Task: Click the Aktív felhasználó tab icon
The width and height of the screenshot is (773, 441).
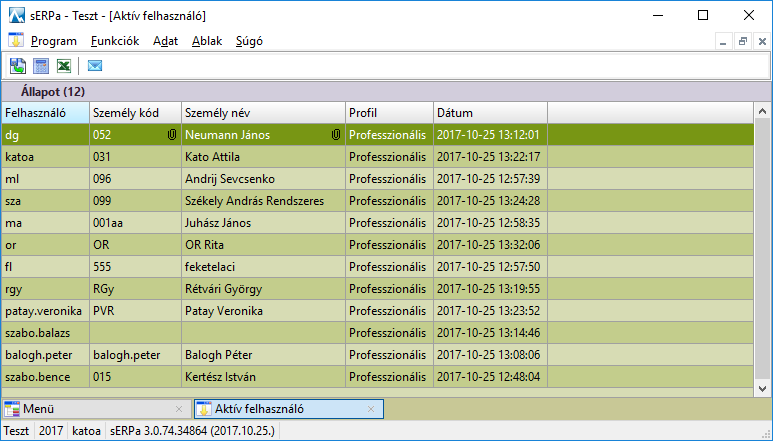Action: [x=204, y=409]
